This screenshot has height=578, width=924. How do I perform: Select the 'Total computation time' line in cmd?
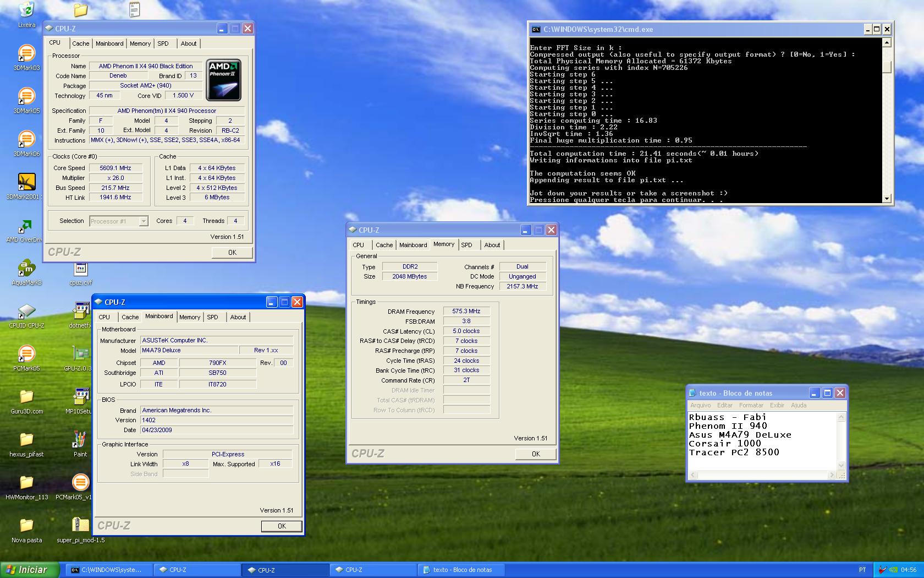pyautogui.click(x=644, y=154)
